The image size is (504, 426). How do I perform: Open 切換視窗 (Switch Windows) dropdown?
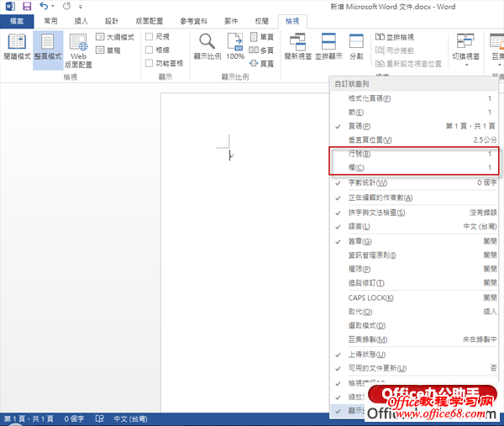point(465,50)
